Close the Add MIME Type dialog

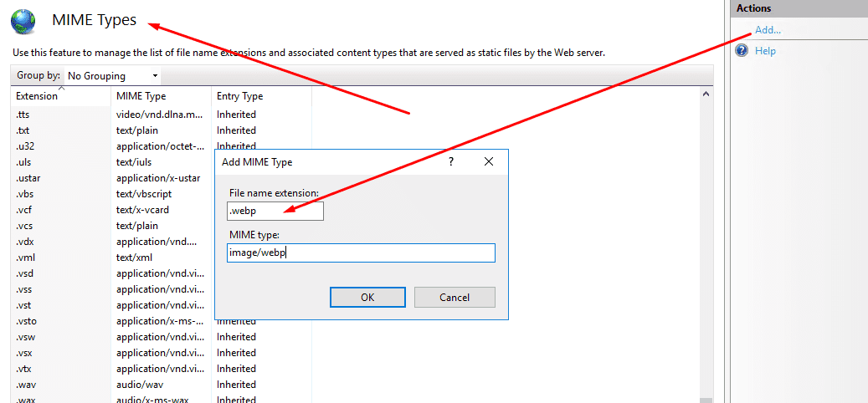pyautogui.click(x=488, y=162)
